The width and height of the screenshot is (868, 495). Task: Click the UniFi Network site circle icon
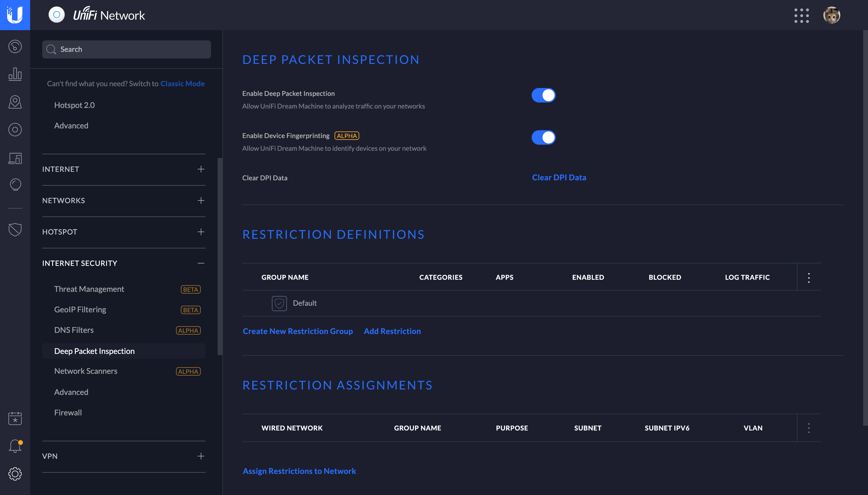56,15
